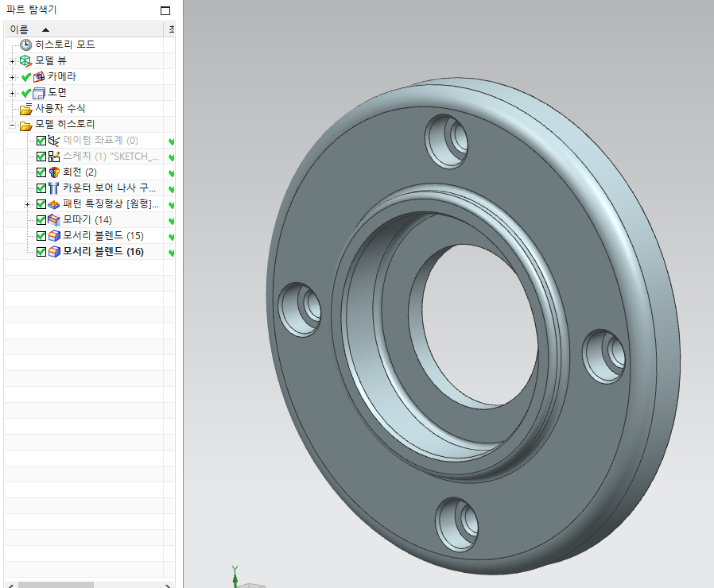The width and height of the screenshot is (714, 588).
Task: Click the 파트 탐색기 panel title
Action: (x=32, y=10)
